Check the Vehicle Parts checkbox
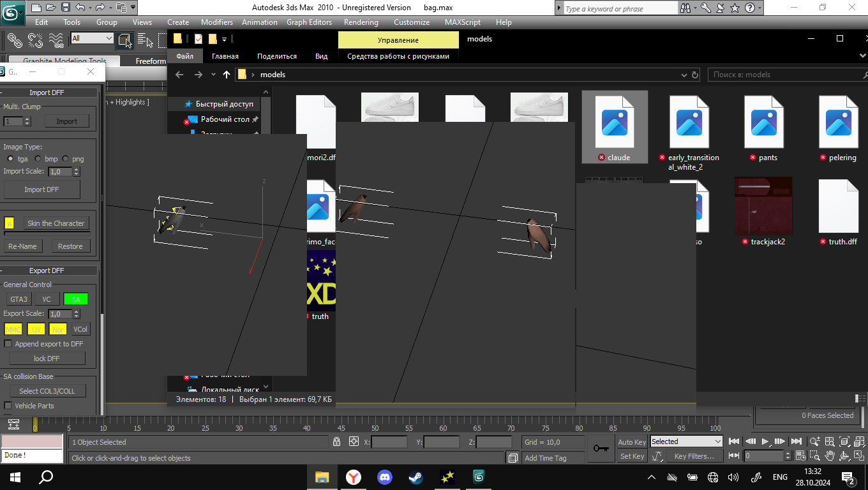The height and width of the screenshot is (490, 868). tap(8, 406)
